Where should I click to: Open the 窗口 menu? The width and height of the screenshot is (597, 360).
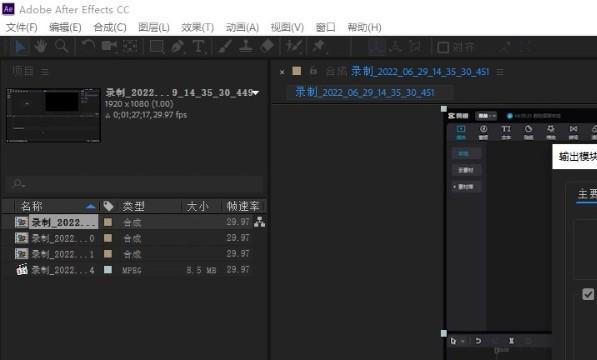[x=326, y=27]
